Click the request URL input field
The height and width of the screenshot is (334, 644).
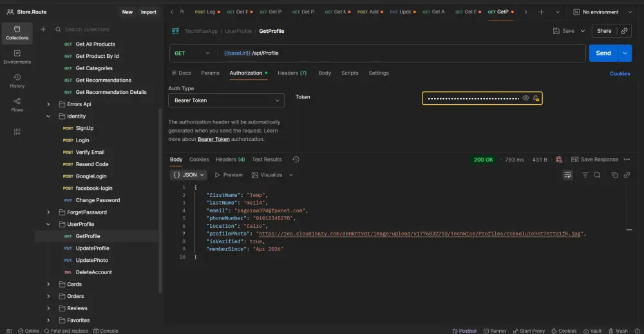(x=401, y=53)
